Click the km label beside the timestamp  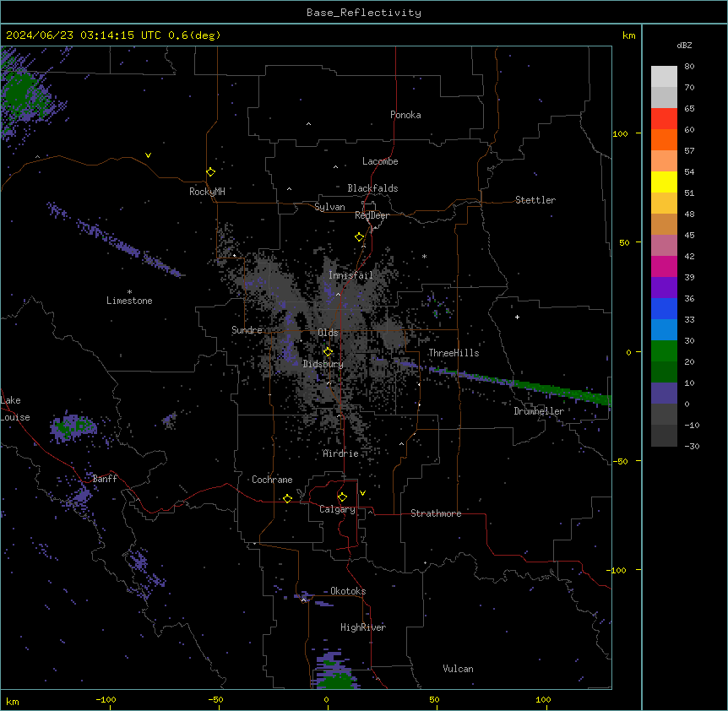tap(628, 35)
